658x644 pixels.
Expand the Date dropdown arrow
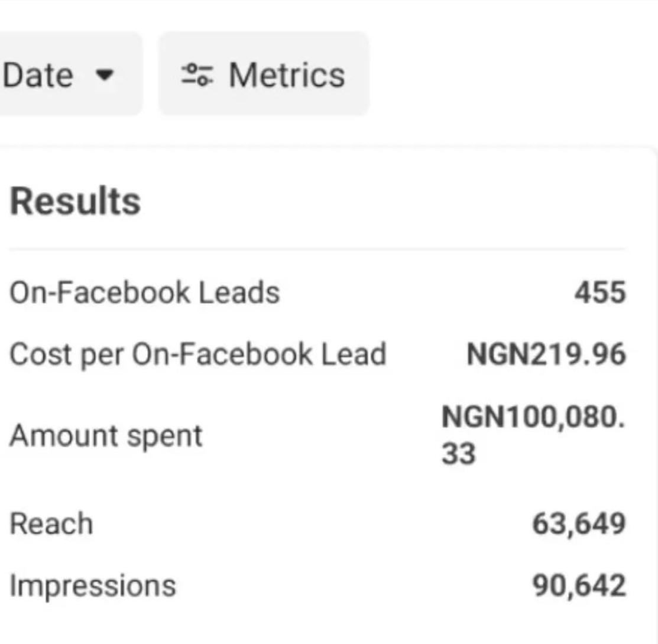105,75
